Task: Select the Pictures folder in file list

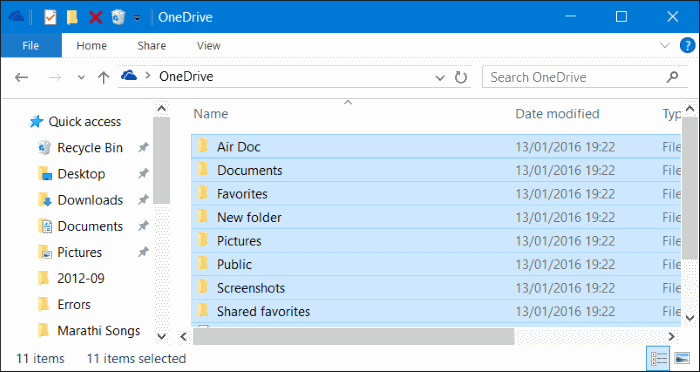Action: point(436,241)
